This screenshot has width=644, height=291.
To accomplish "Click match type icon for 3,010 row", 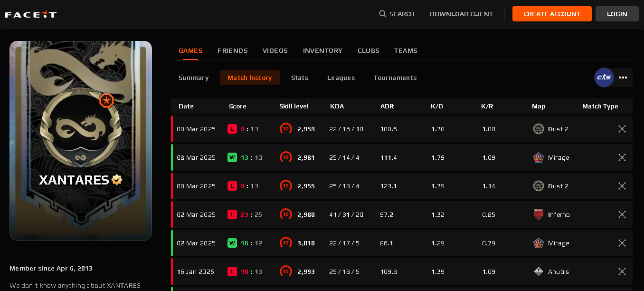I will pos(622,243).
